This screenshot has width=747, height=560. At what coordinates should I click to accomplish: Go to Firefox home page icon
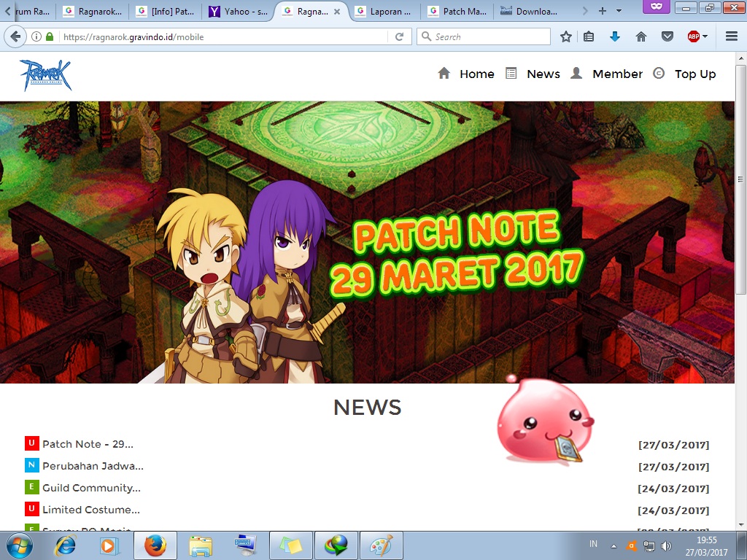pyautogui.click(x=641, y=36)
